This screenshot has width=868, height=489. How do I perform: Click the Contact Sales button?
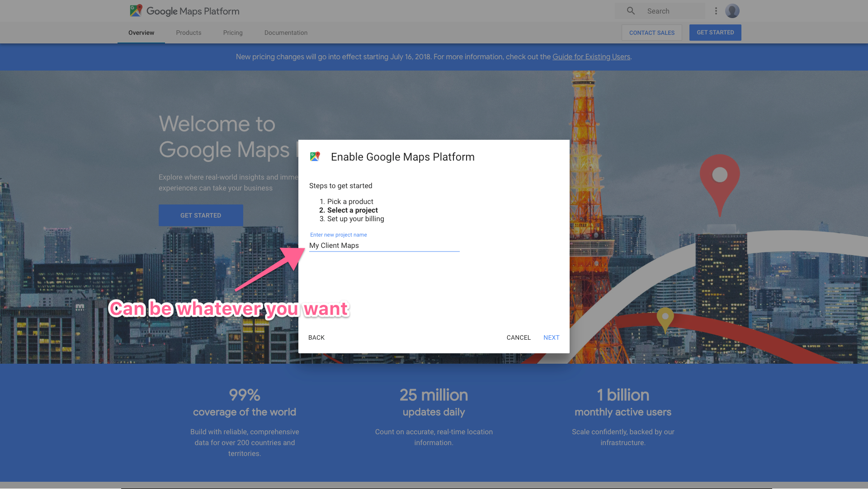pyautogui.click(x=651, y=33)
